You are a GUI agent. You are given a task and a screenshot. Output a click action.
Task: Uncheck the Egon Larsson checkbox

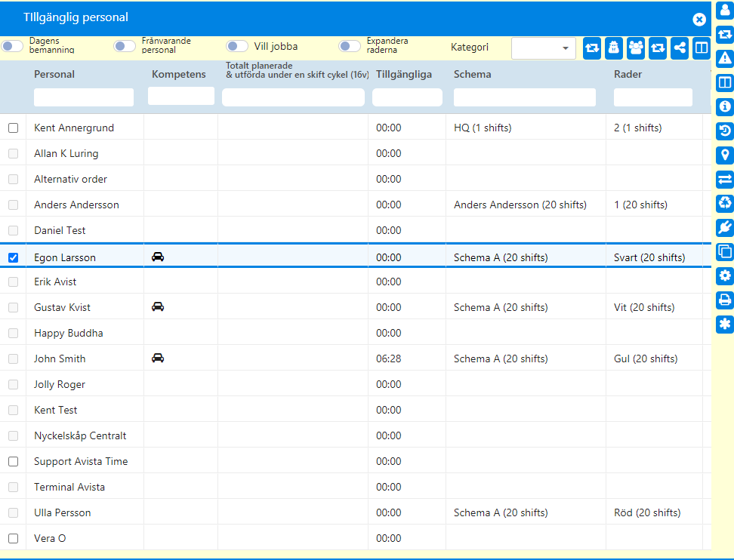click(x=13, y=257)
